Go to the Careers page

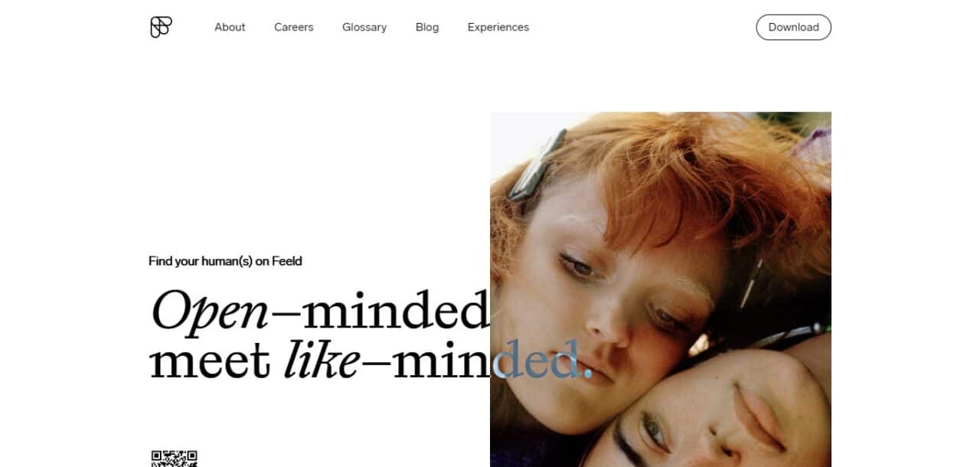294,27
